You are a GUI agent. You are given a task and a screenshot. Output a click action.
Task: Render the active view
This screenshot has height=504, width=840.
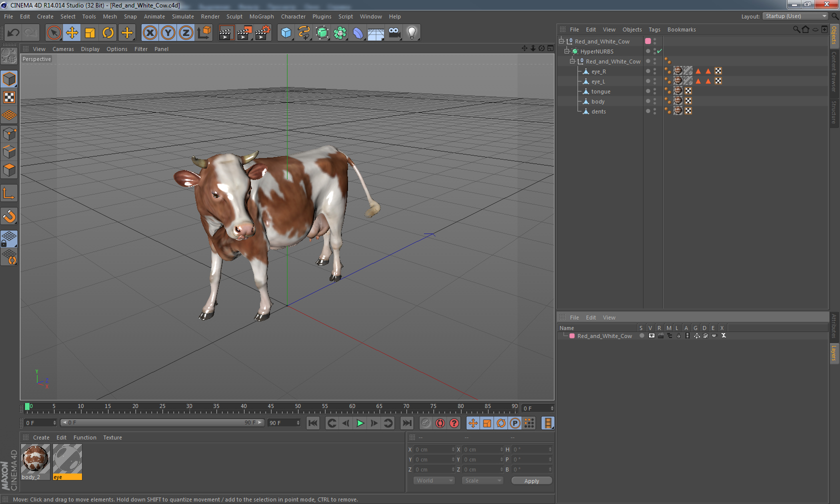(226, 33)
